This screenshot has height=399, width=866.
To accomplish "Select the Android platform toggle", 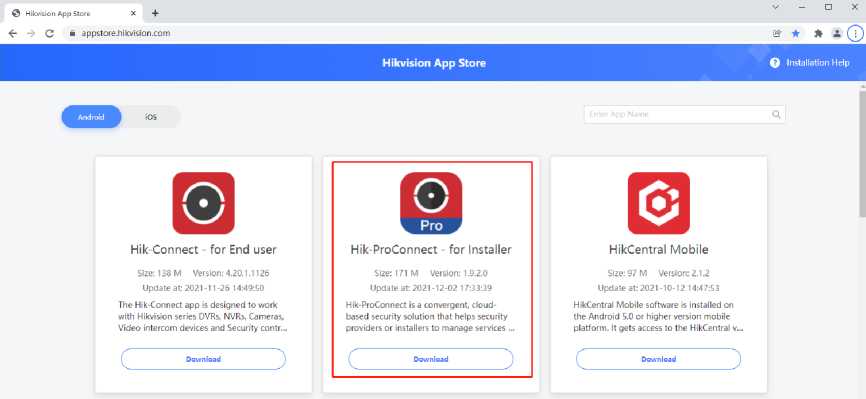I will pos(91,117).
